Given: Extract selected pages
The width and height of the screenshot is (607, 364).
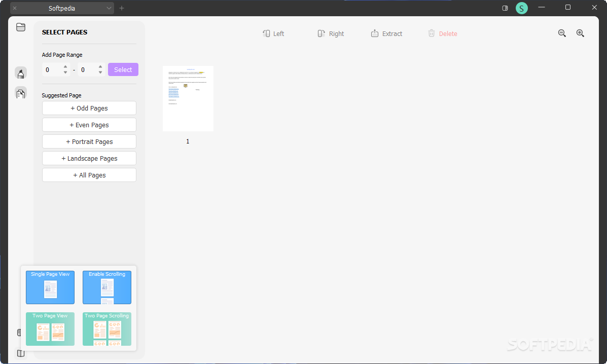Looking at the screenshot, I should pyautogui.click(x=386, y=33).
